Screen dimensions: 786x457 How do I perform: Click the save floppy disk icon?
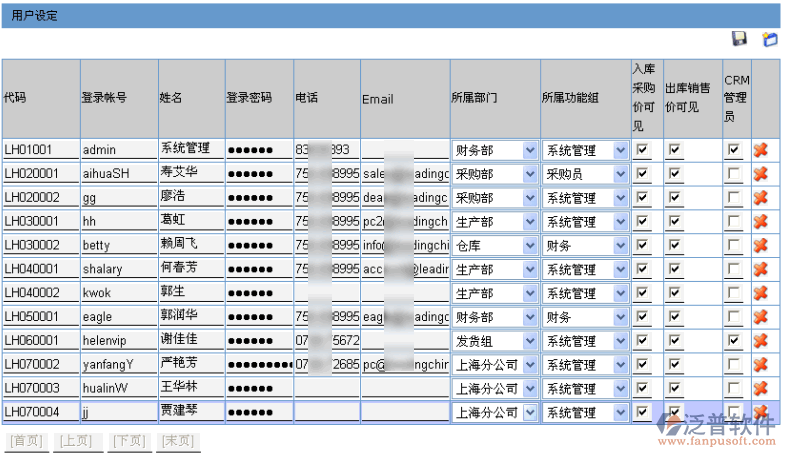740,39
